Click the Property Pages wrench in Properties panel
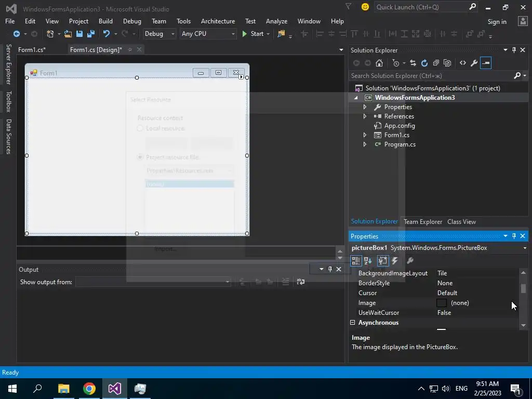 410,261
